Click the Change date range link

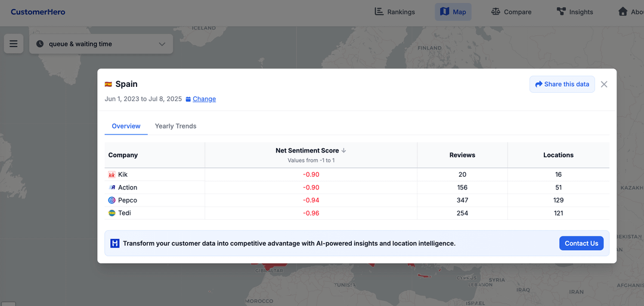pos(204,99)
